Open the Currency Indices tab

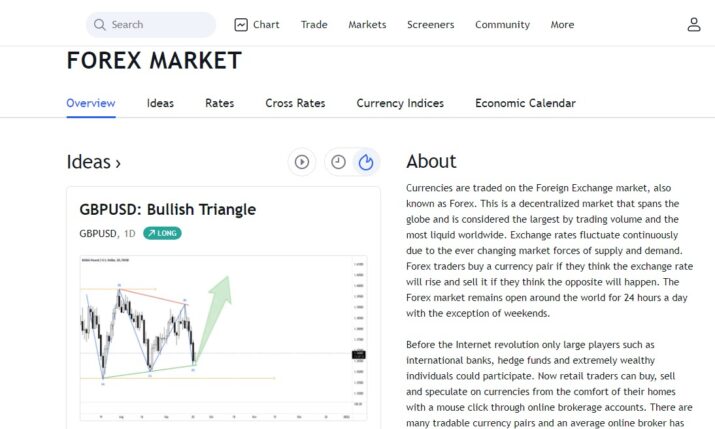(400, 103)
